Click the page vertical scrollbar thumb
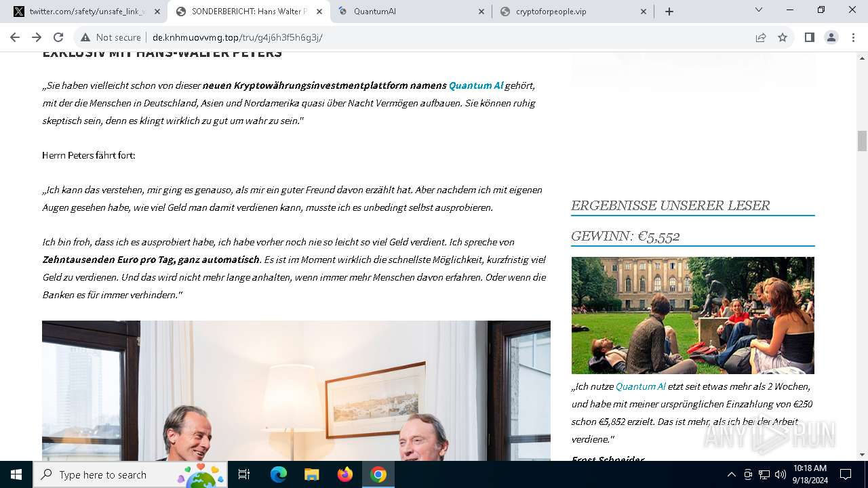 coord(862,141)
